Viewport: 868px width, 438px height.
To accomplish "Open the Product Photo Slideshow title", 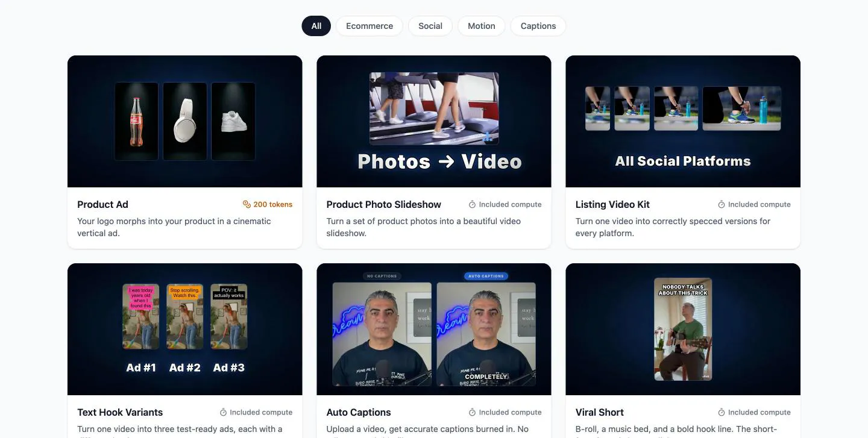I will [x=384, y=205].
